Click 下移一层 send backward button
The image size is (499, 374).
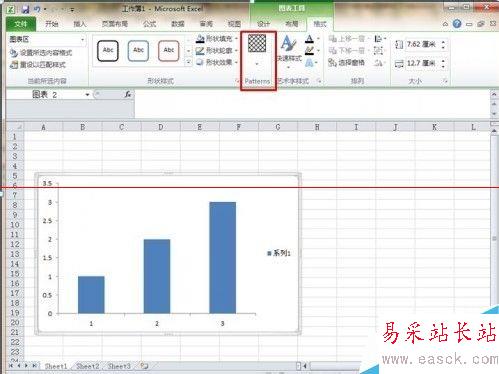pos(347,51)
